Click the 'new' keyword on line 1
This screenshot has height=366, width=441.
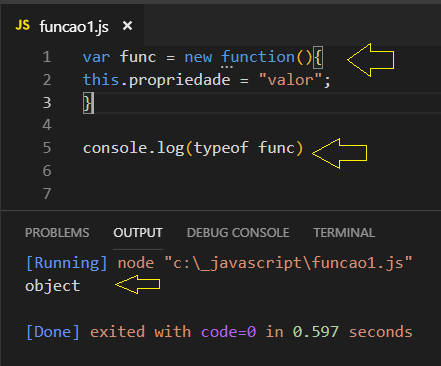(198, 57)
